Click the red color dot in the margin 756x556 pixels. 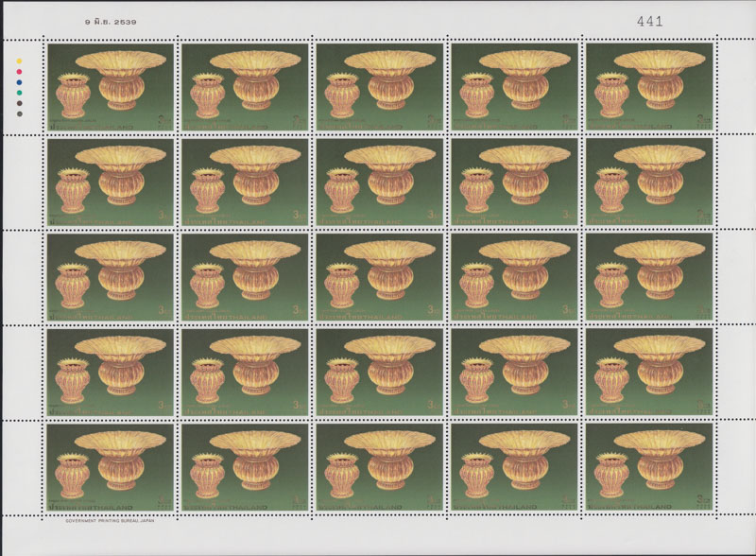(x=19, y=73)
